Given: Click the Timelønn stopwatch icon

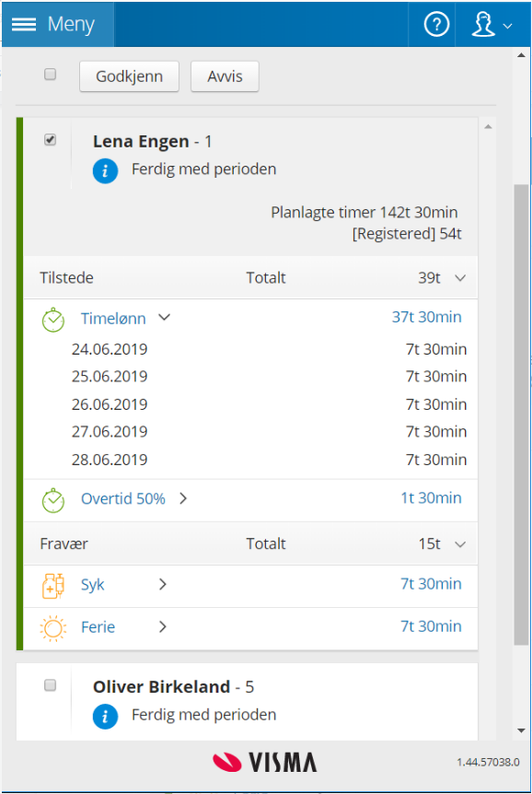Looking at the screenshot, I should (53, 320).
